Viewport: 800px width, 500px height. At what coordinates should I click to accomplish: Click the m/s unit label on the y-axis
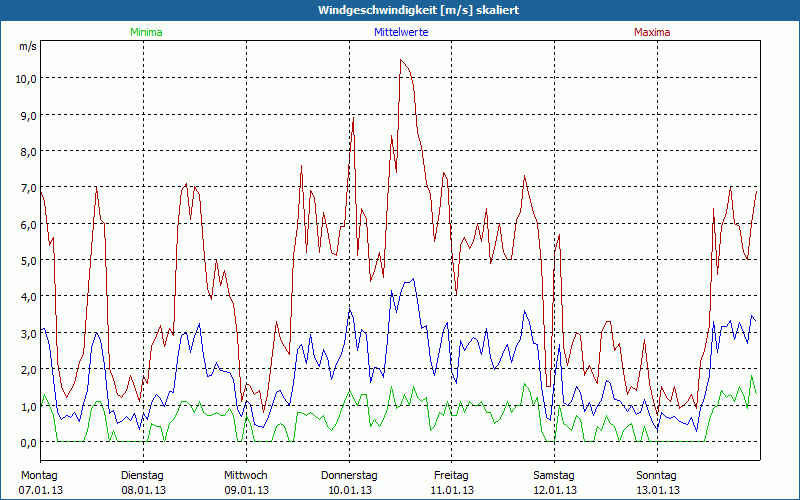tap(26, 46)
